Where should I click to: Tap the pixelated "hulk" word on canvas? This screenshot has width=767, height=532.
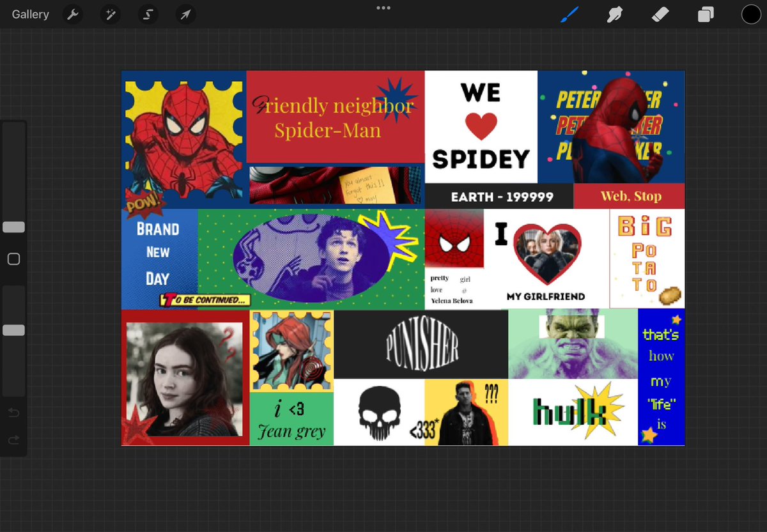pyautogui.click(x=570, y=412)
